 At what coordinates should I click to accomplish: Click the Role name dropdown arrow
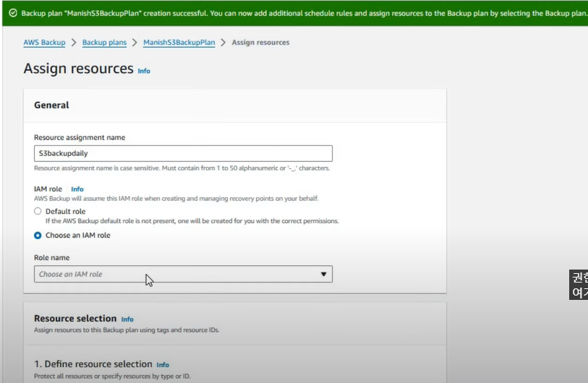323,274
